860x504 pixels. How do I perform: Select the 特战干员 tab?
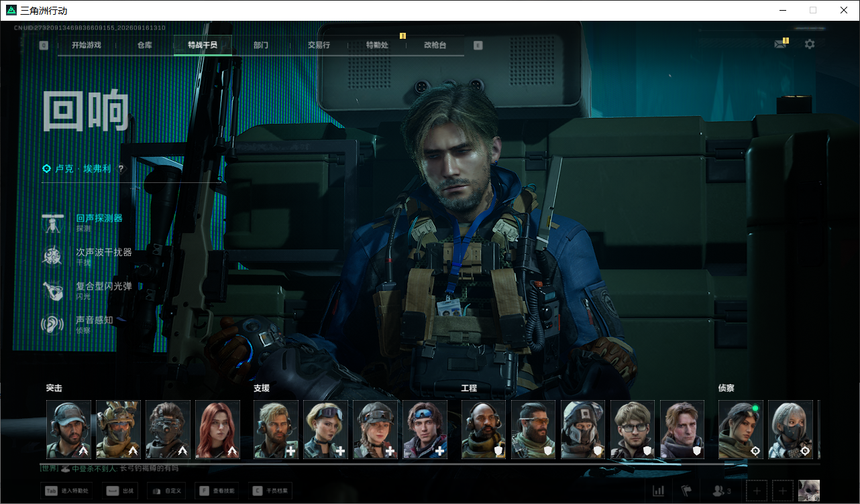coord(202,46)
